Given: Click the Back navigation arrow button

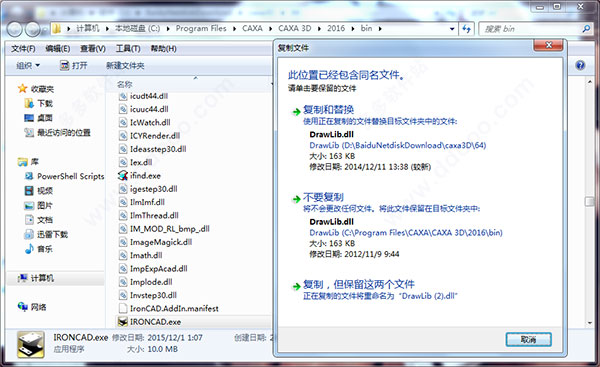Looking at the screenshot, I should [15, 29].
